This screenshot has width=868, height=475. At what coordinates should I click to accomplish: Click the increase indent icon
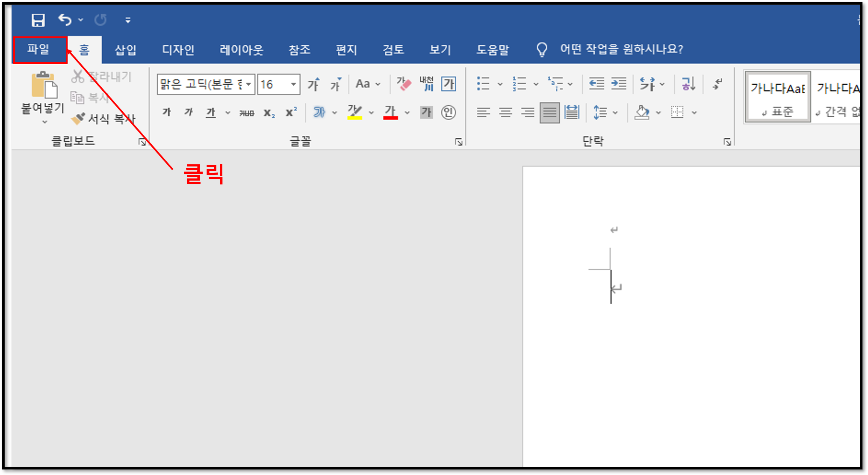619,84
